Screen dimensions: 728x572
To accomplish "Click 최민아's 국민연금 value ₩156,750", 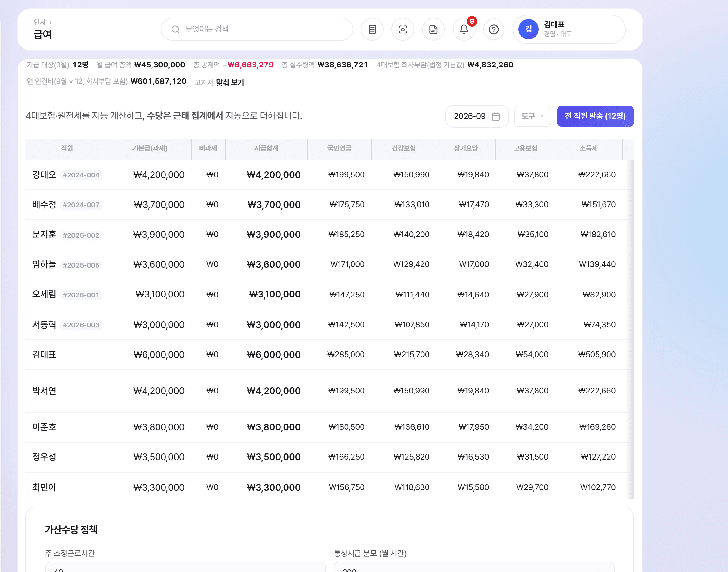I will click(x=347, y=487).
